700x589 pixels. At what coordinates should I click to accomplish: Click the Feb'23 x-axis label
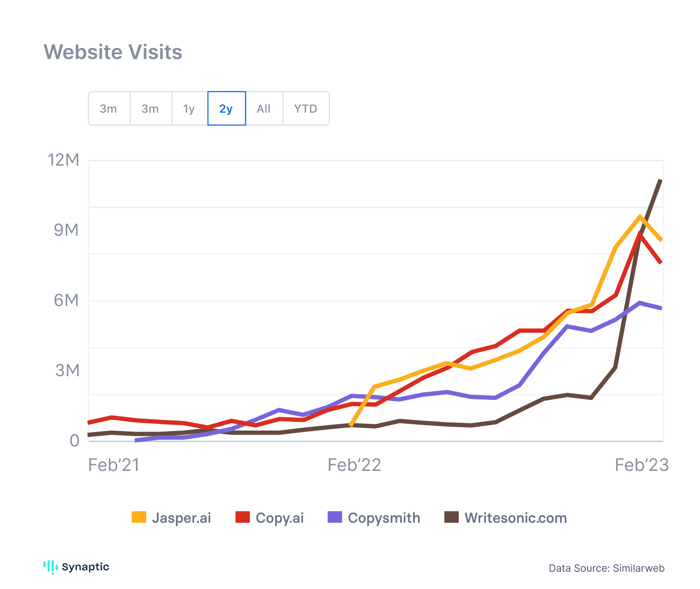click(x=642, y=465)
